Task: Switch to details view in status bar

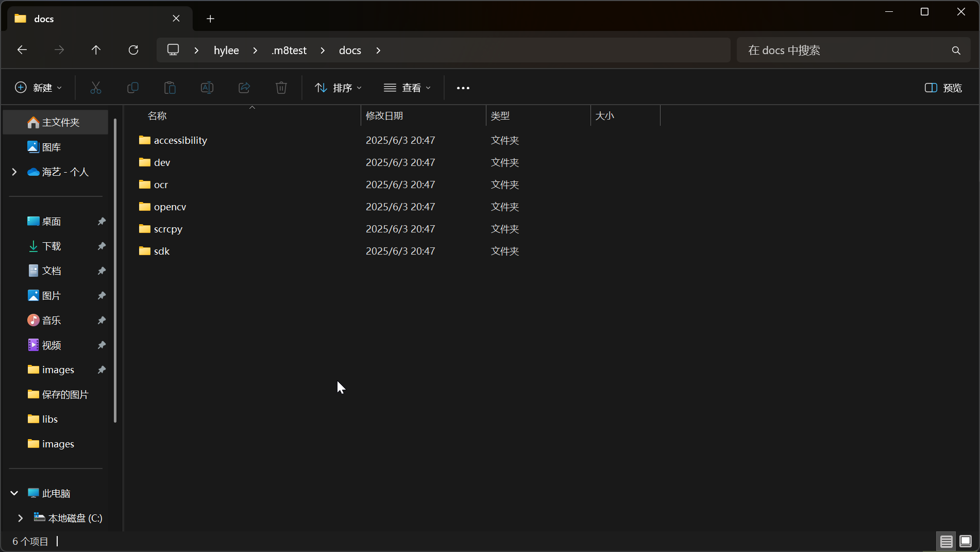Action: click(946, 541)
